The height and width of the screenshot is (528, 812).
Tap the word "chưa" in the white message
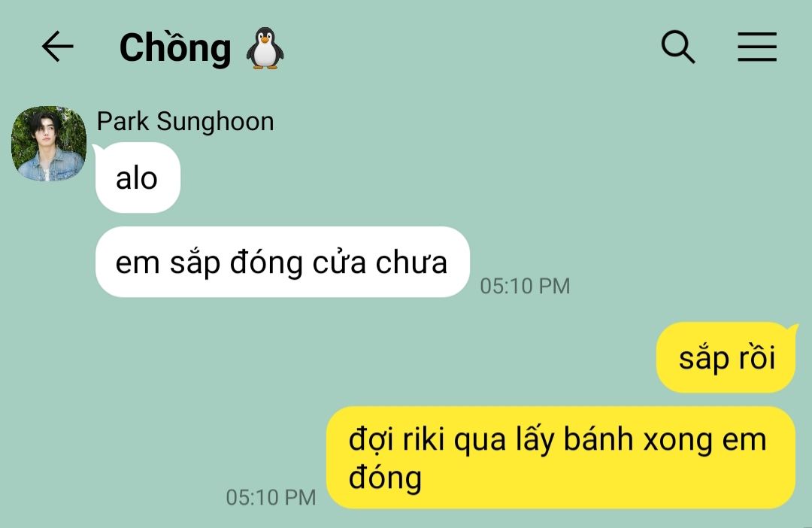411,262
